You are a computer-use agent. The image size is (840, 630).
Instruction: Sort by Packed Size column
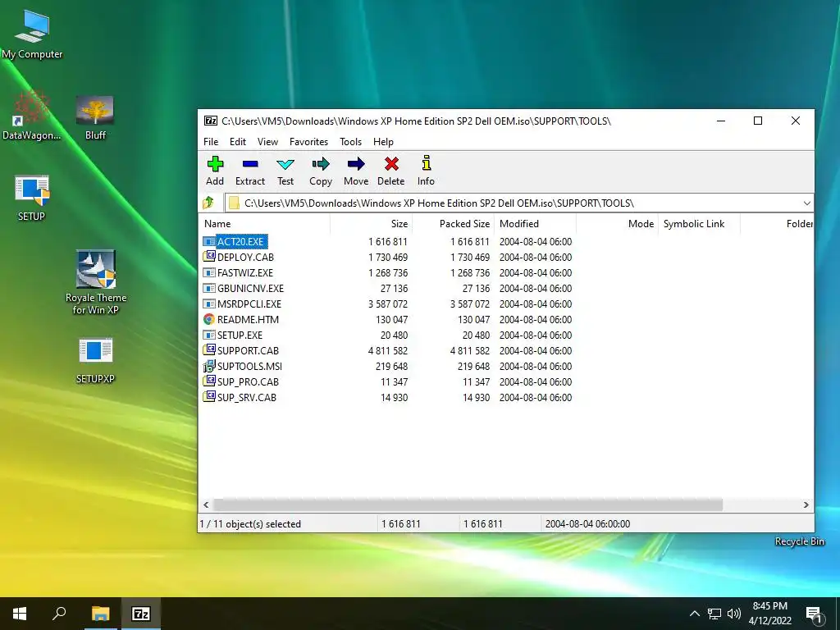(x=453, y=224)
